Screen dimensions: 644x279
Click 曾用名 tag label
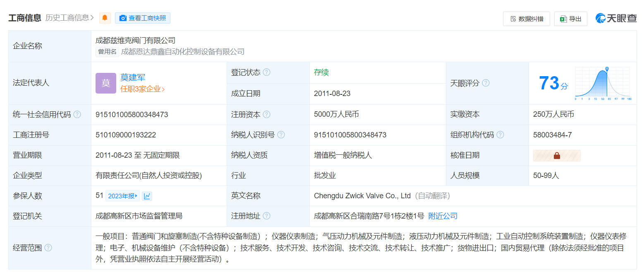[108, 52]
